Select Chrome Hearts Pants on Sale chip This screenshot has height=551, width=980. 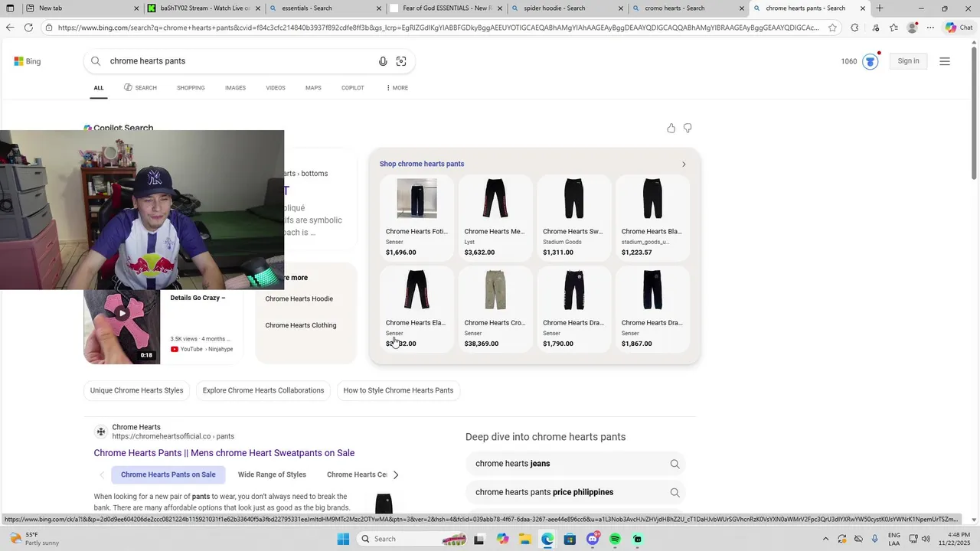click(168, 474)
